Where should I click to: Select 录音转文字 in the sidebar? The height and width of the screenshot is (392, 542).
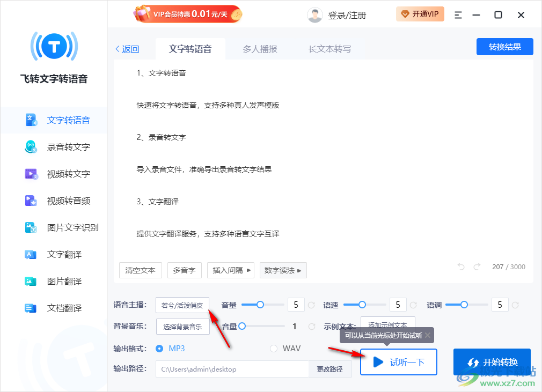pyautogui.click(x=54, y=147)
